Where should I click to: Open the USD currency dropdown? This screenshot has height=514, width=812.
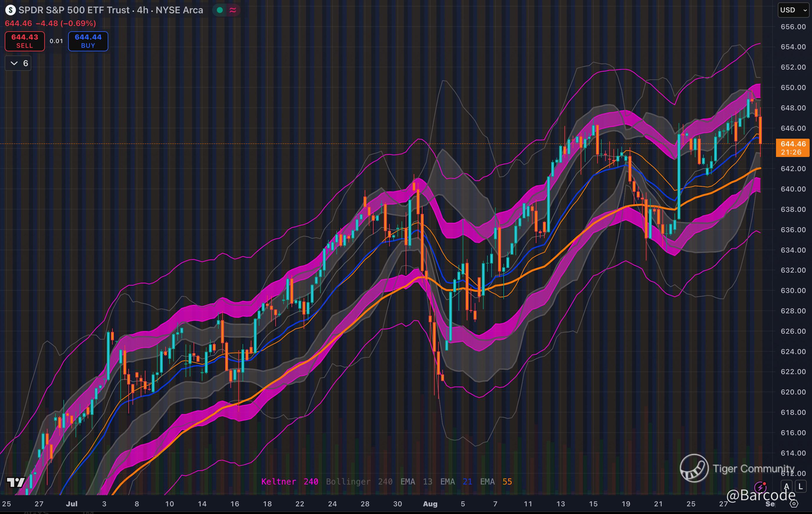click(793, 10)
